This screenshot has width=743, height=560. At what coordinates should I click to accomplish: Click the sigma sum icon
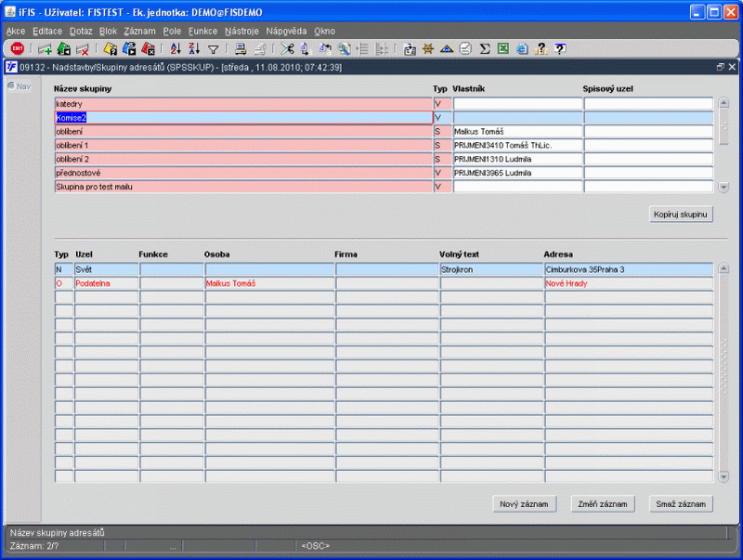click(484, 48)
